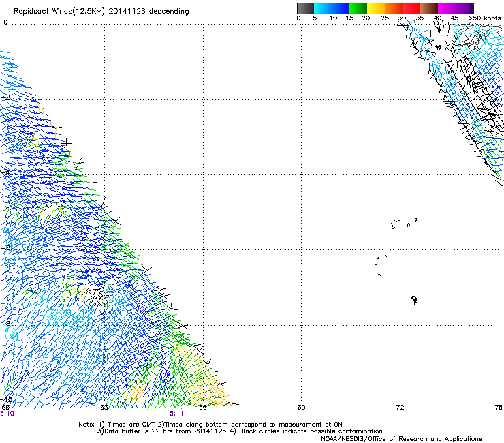Click the dotted atoll outline left of longitude 72
This screenshot has width=504, height=443.
tap(395, 224)
